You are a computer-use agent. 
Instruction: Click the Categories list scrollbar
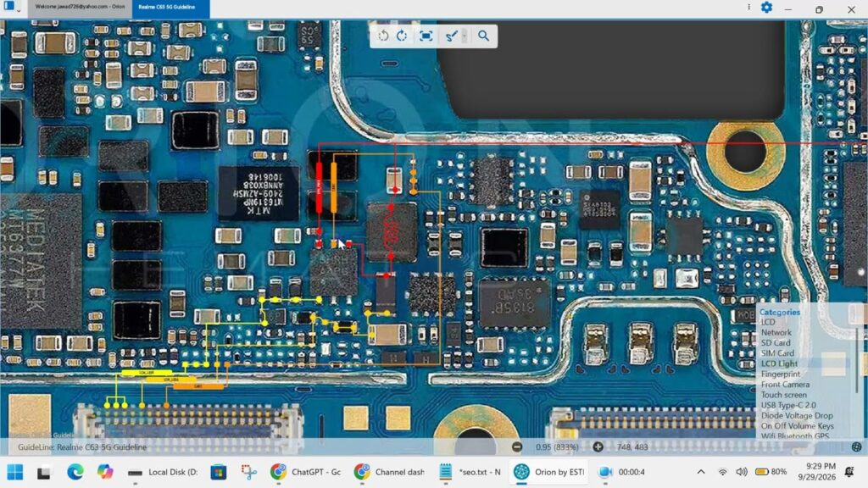tap(858, 363)
